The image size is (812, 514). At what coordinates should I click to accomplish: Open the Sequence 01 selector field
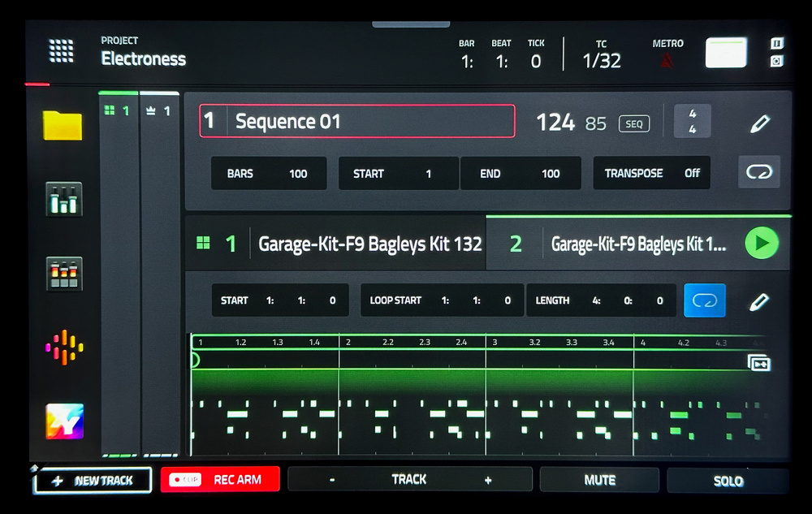point(357,122)
